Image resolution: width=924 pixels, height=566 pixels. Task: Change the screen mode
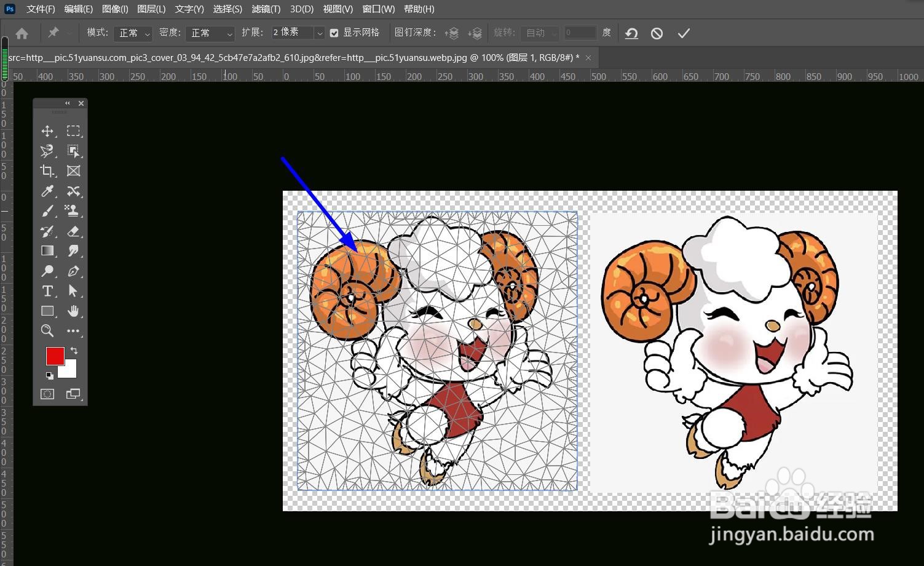coord(73,394)
